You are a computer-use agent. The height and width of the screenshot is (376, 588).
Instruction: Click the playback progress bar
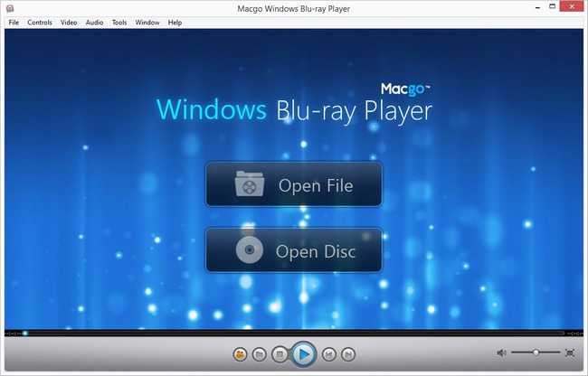tap(294, 333)
